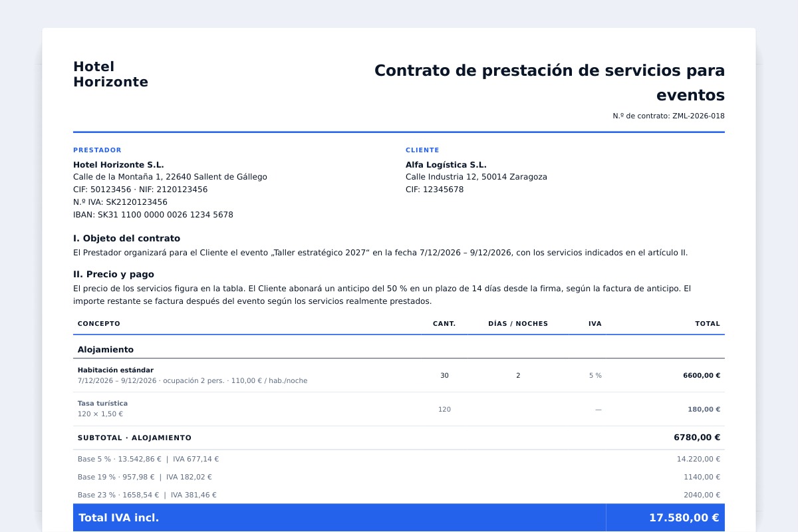Click amount 1140,00 €
Viewport: 798px width, 532px height.
(x=702, y=477)
